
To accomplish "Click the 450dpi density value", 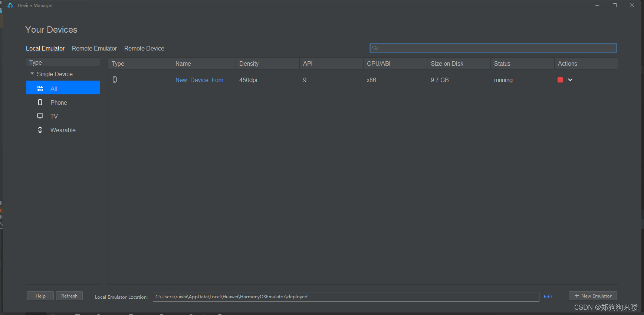I will pyautogui.click(x=248, y=80).
